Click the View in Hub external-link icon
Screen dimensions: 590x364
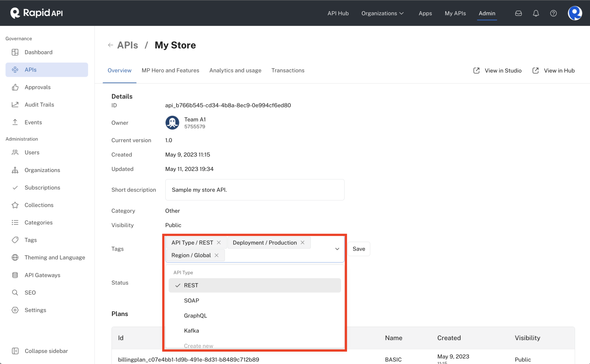(536, 70)
